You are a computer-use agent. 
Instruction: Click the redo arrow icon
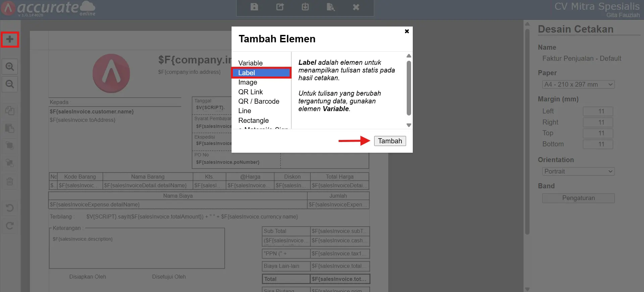pyautogui.click(x=10, y=226)
